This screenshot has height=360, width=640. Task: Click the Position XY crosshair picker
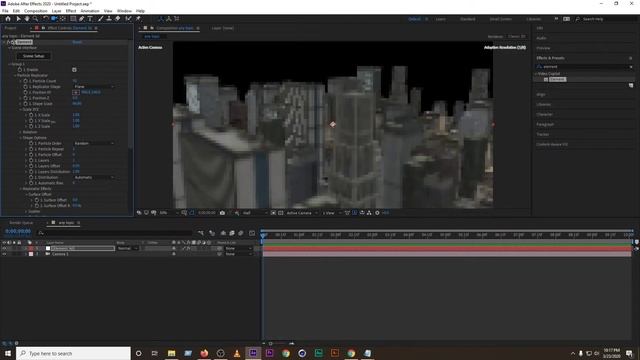(76, 93)
